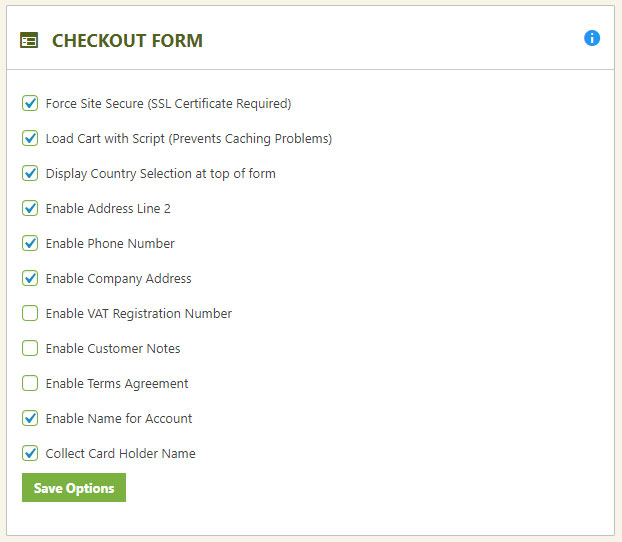Check Enable Customer Notes

(30, 348)
